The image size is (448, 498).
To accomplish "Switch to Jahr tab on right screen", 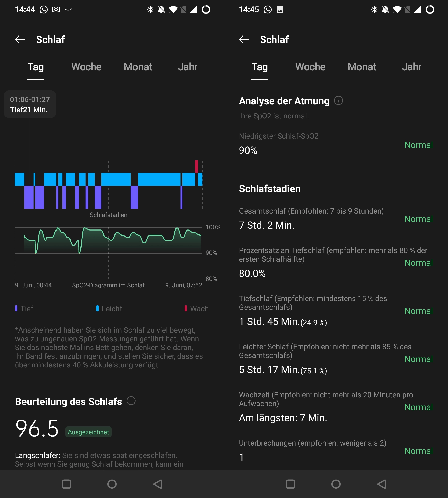I will click(x=411, y=67).
